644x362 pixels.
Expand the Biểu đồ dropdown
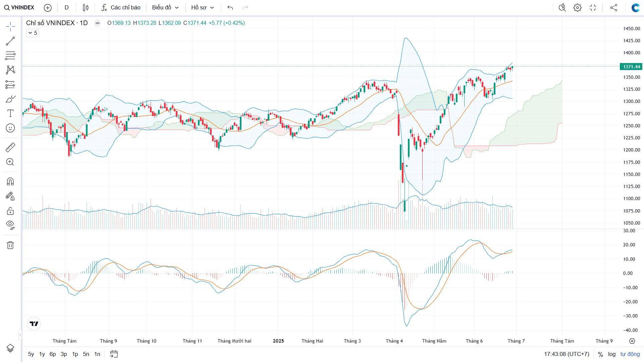[x=165, y=7]
